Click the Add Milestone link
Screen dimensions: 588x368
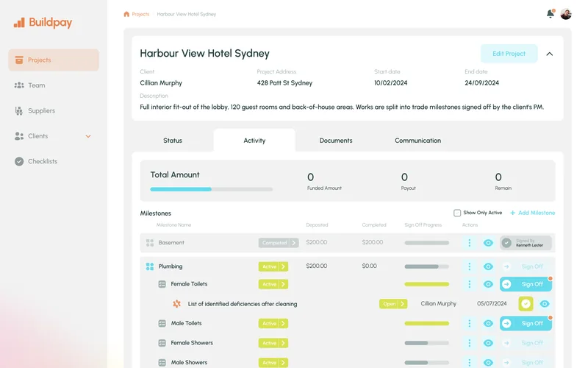coord(532,213)
